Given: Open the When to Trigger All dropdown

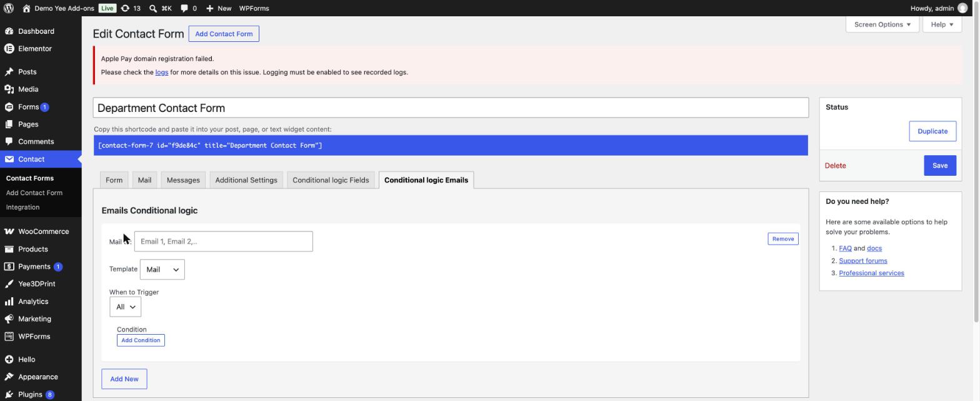Looking at the screenshot, I should 125,307.
